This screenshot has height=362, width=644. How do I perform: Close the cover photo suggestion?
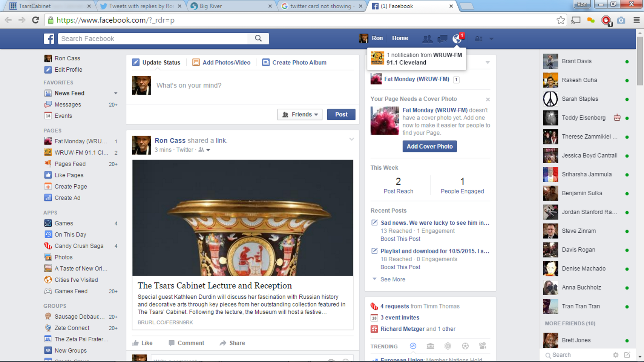[488, 100]
